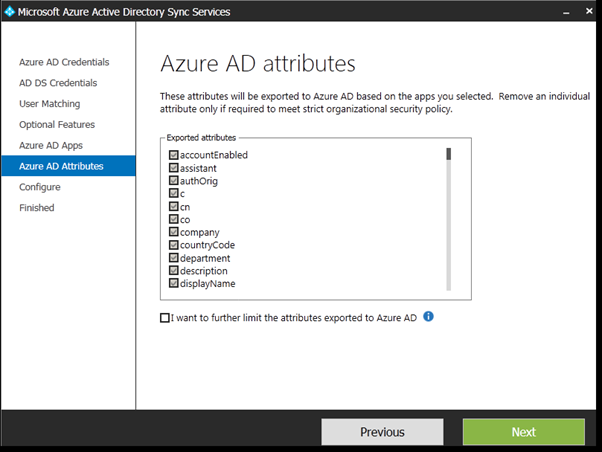
Task: Click the blue info icon beside limit attributes option
Action: [428, 316]
